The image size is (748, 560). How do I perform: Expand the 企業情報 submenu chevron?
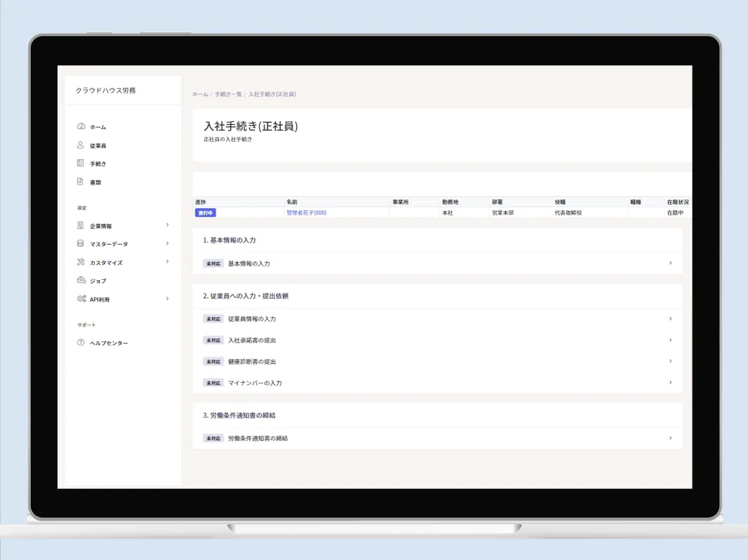point(167,225)
